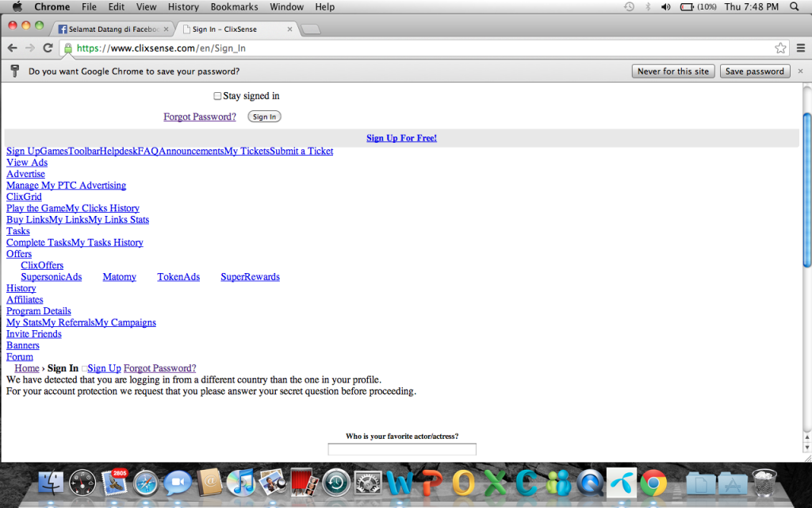Open Photo Booth from the dock
The width and height of the screenshot is (812, 508).
[x=304, y=483]
